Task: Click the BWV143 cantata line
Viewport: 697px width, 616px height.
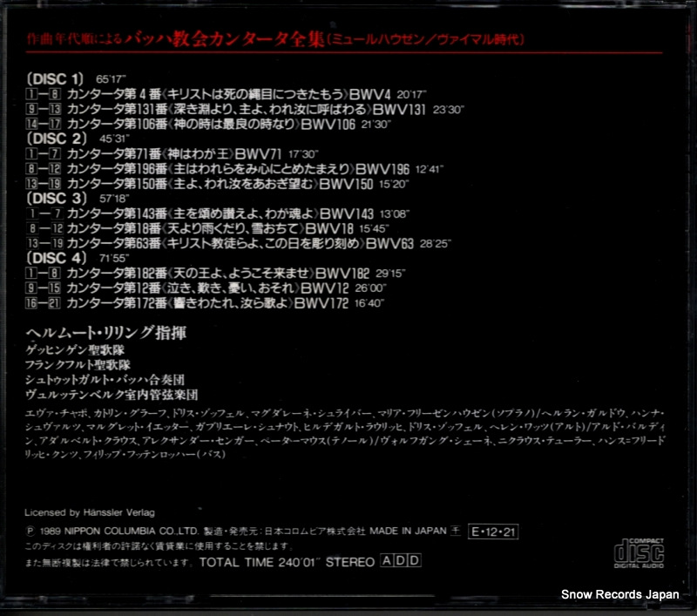Action: point(217,213)
